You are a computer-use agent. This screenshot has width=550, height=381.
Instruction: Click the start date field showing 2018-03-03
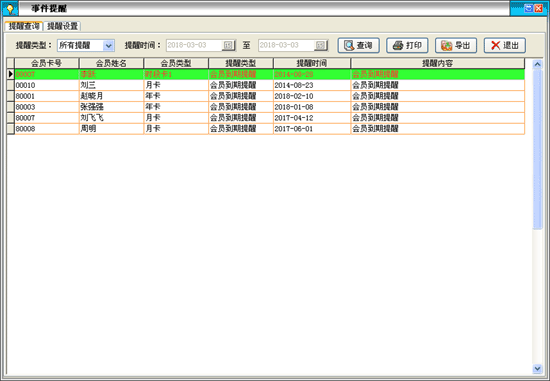(194, 45)
